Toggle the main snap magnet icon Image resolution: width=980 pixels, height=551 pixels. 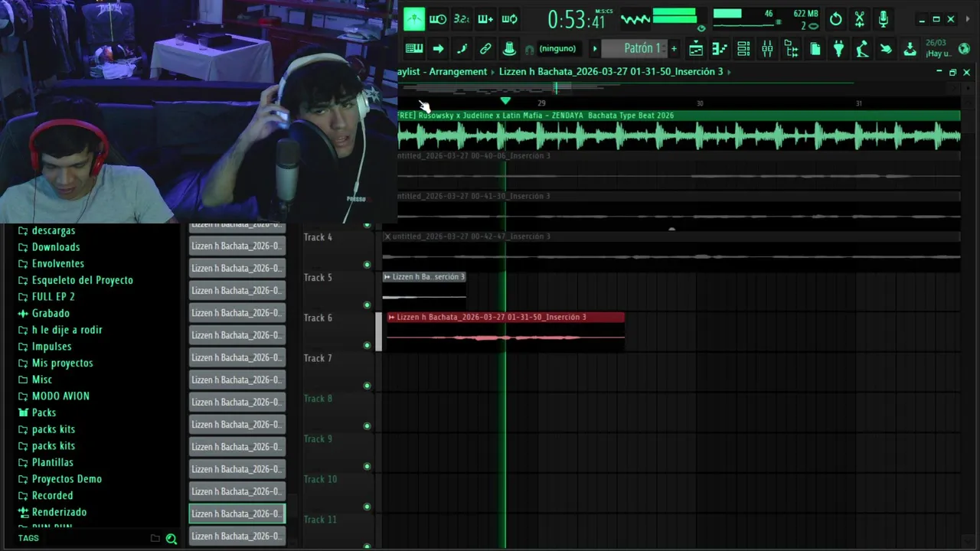coord(529,50)
